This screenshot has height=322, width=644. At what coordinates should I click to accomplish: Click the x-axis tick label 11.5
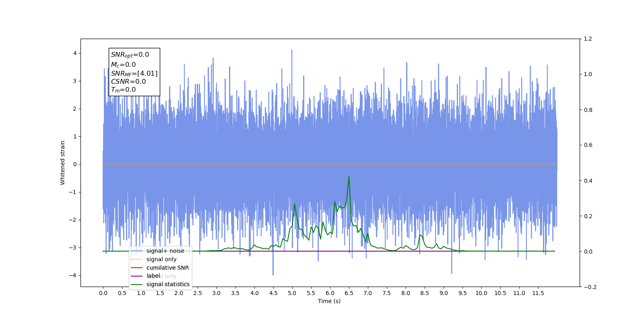[x=538, y=293]
